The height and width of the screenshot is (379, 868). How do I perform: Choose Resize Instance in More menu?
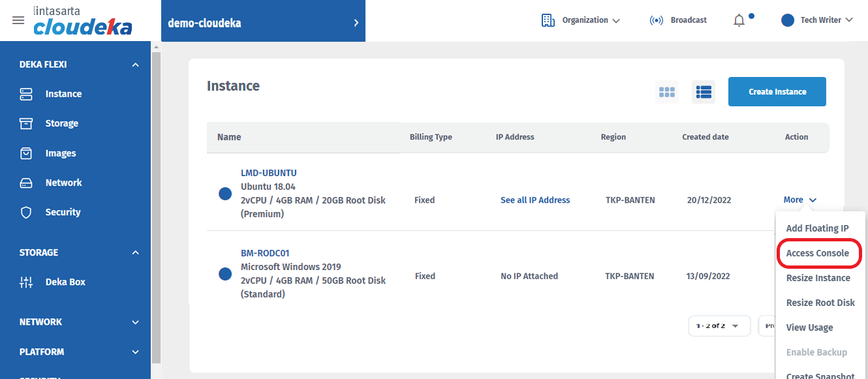click(x=818, y=278)
